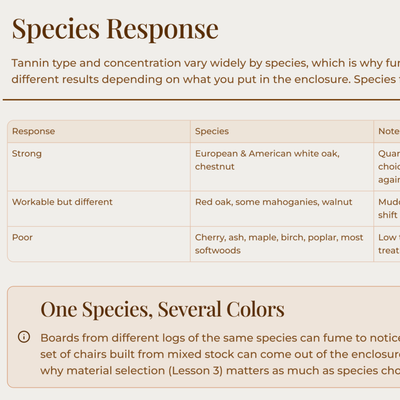The height and width of the screenshot is (400, 400).
Task: Click the notes cell in Strong row
Action: pyautogui.click(x=387, y=167)
